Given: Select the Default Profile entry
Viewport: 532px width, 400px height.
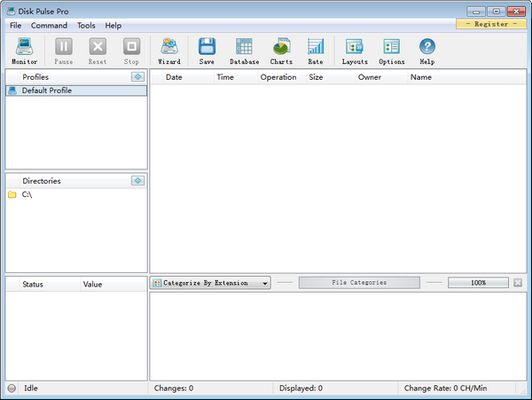Looking at the screenshot, I should 46,90.
